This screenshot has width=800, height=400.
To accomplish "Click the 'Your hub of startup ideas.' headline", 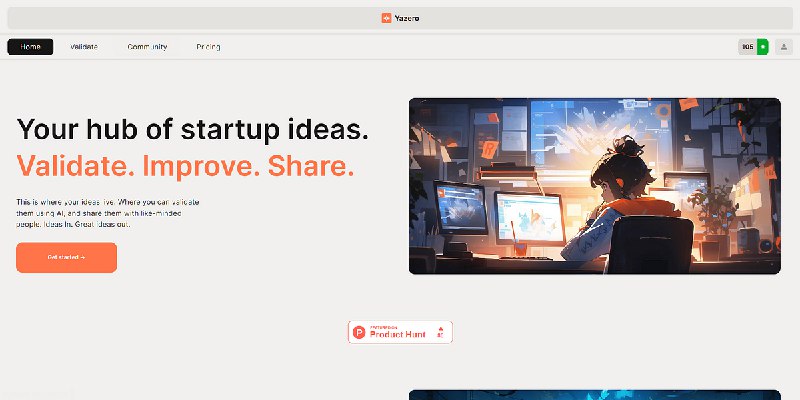I will 192,129.
